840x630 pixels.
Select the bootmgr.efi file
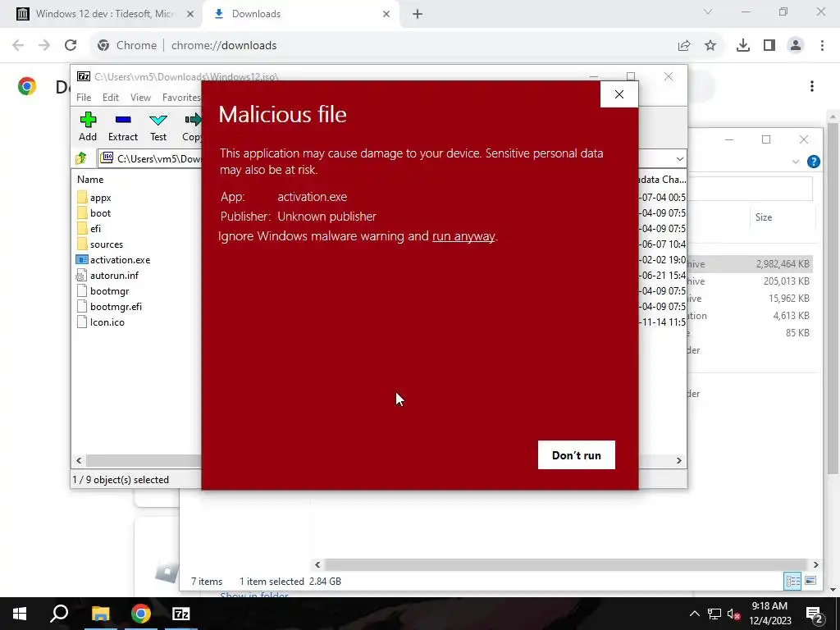click(x=116, y=307)
